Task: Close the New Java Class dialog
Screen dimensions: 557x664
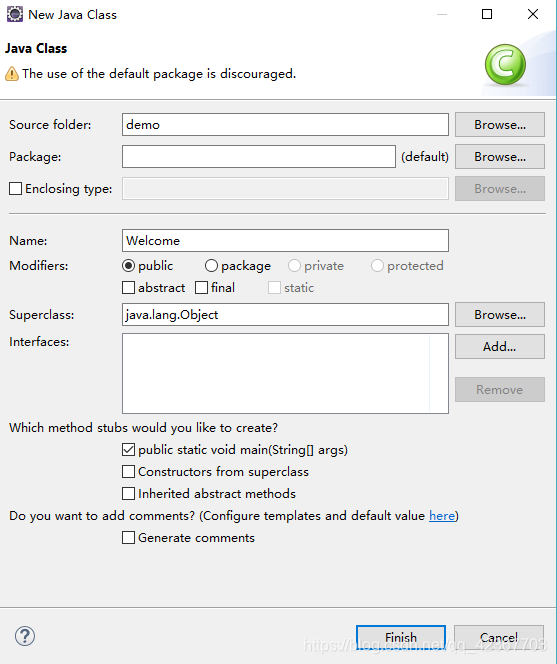Action: coord(533,14)
